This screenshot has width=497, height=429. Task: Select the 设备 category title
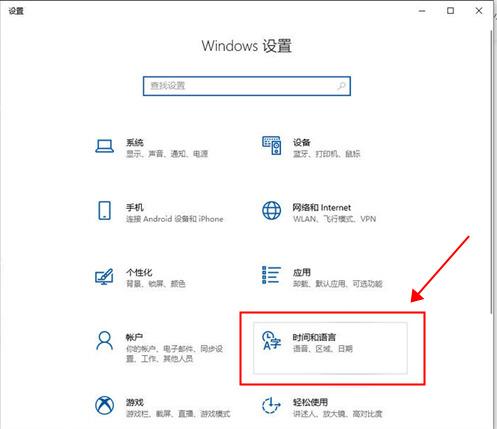coord(302,143)
